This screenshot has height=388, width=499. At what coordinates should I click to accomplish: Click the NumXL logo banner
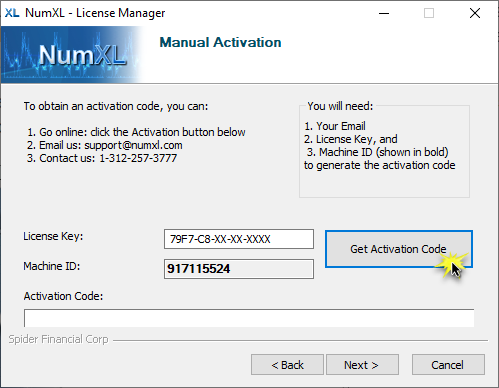pos(73,55)
